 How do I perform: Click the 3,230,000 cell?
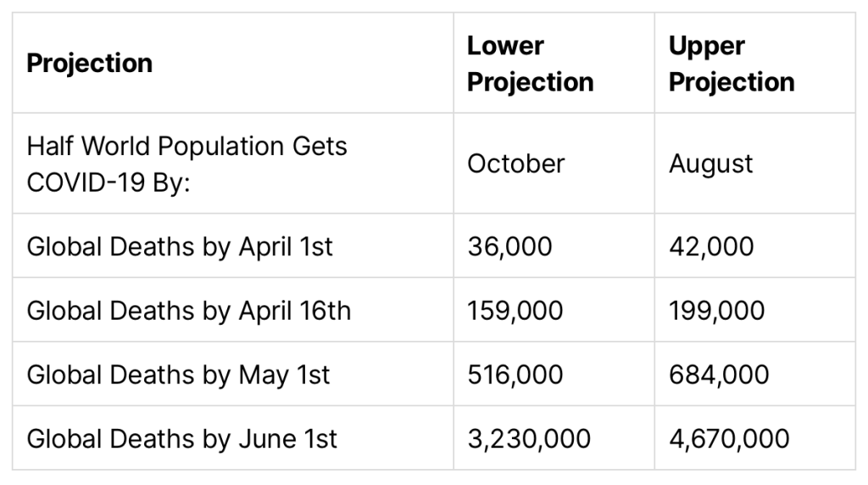click(529, 439)
